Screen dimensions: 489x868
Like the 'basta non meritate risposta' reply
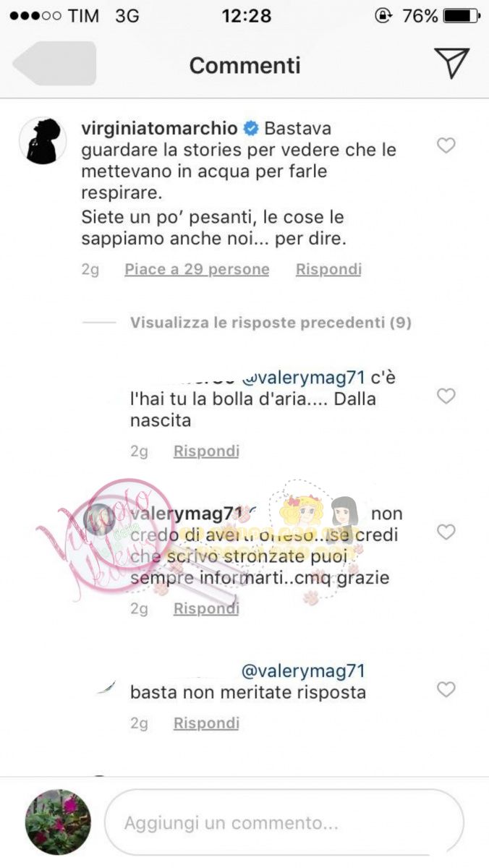pos(446,690)
